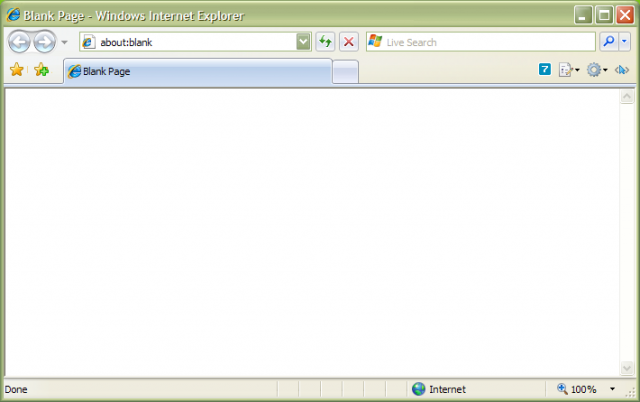
Task: Select the Blank Page tab
Action: click(x=198, y=71)
